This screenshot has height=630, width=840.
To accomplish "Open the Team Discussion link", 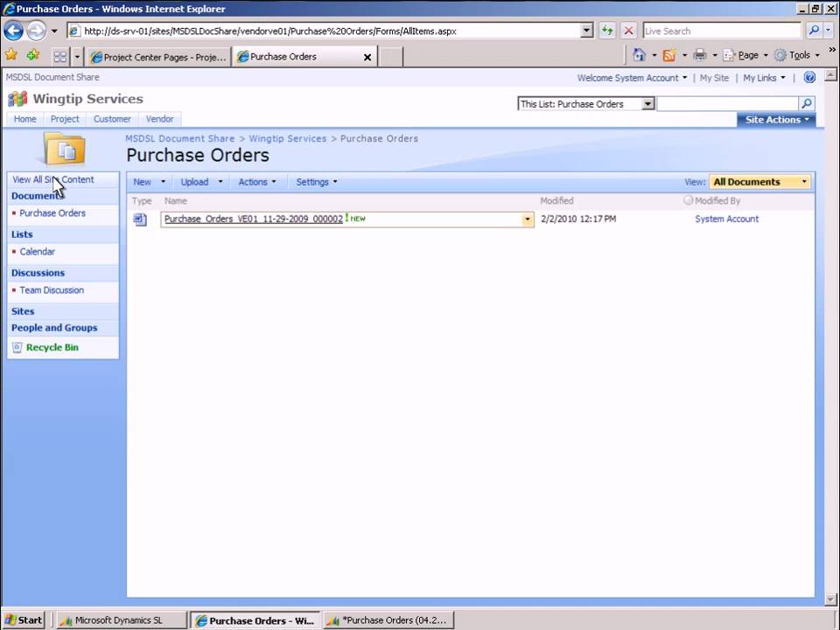I will tap(52, 290).
